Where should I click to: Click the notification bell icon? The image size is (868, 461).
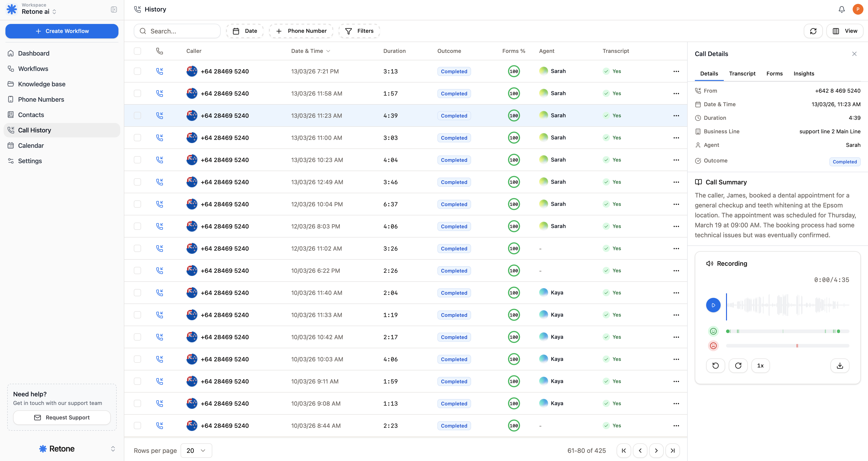click(841, 9)
